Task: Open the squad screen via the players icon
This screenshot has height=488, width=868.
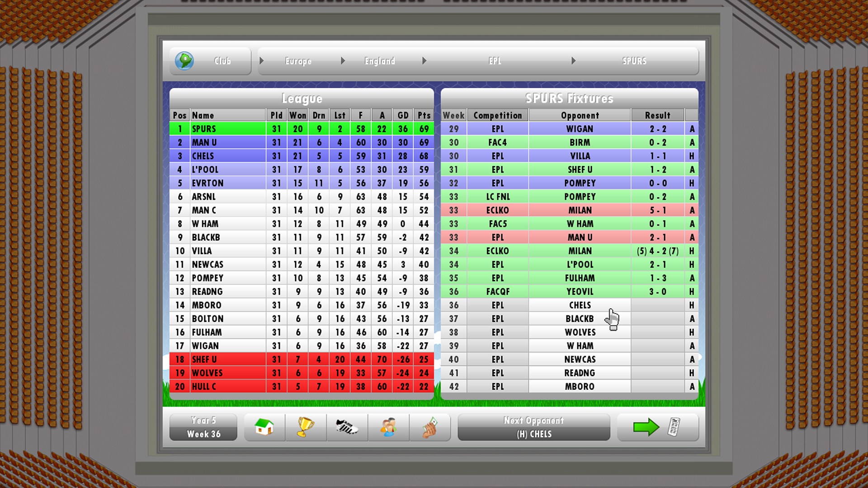Action: point(389,427)
